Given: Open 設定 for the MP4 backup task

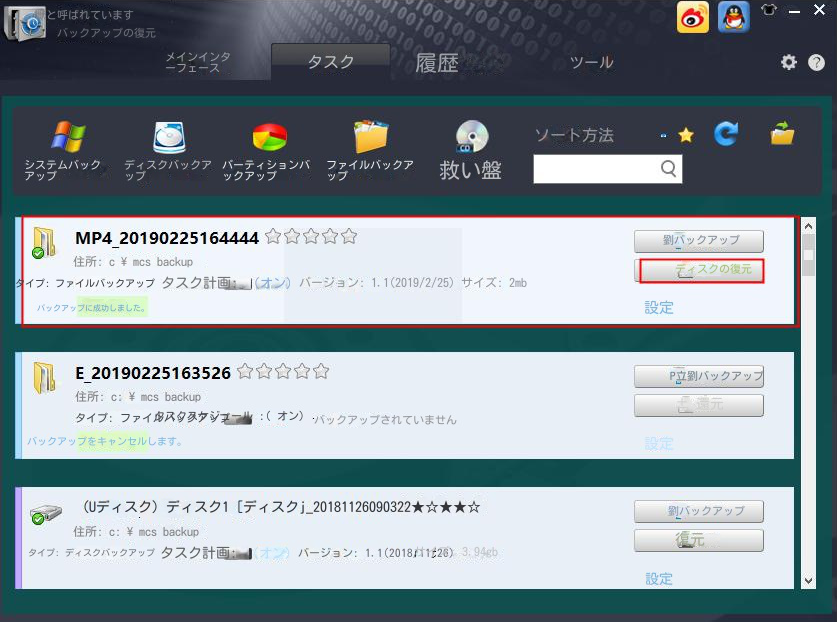Looking at the screenshot, I should [x=659, y=308].
